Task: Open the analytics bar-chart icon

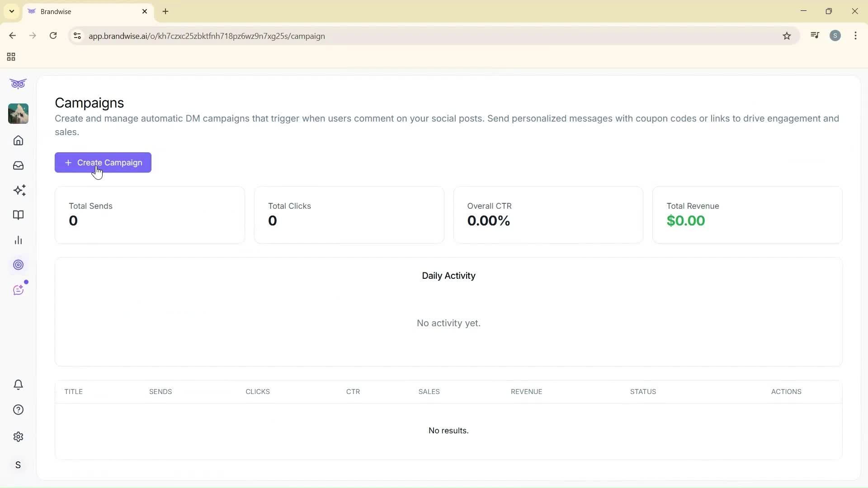Action: 18,240
